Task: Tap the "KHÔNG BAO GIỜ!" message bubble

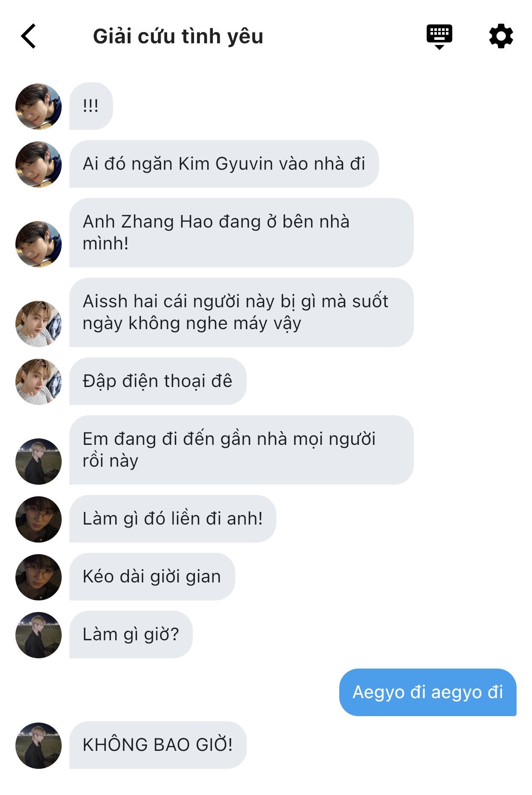Action: click(x=158, y=745)
